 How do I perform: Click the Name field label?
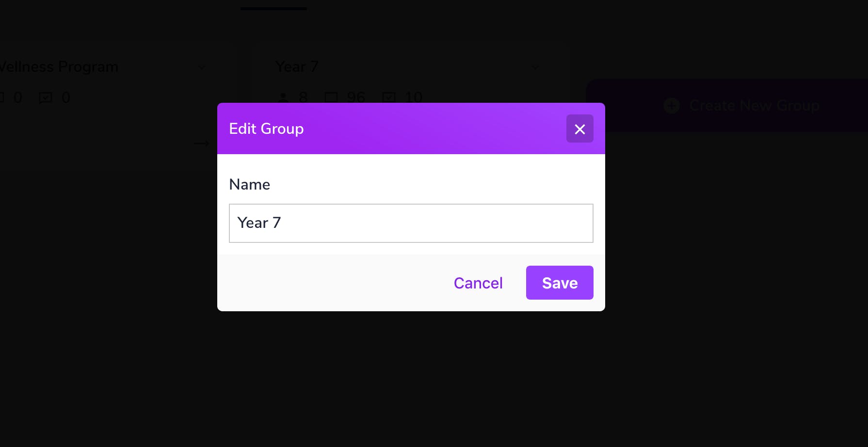click(x=249, y=184)
